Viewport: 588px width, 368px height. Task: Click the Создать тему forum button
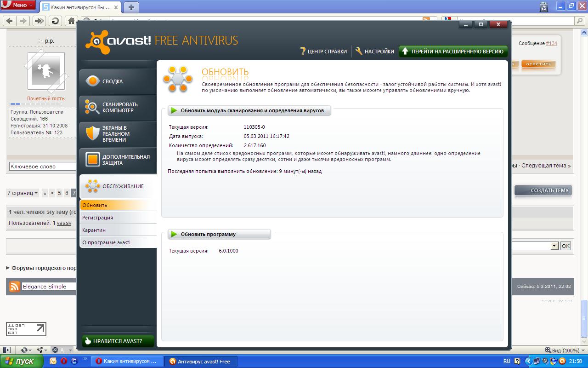point(543,190)
